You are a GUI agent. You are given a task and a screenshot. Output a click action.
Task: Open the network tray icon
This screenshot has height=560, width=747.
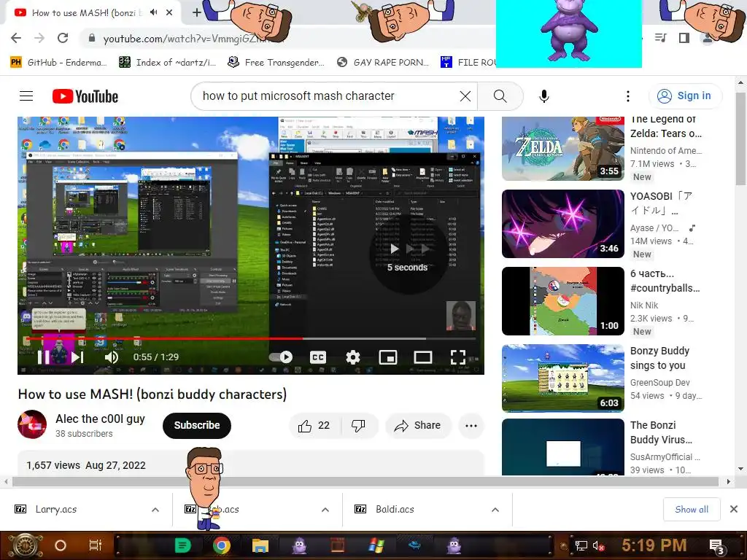pyautogui.click(x=581, y=545)
